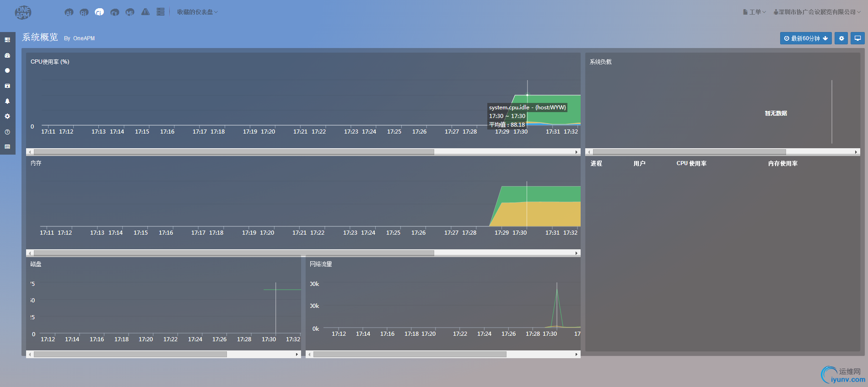Screen dimensions: 868x387
Task: Click the CPU chart horizontal scrollbar
Action: 234,152
